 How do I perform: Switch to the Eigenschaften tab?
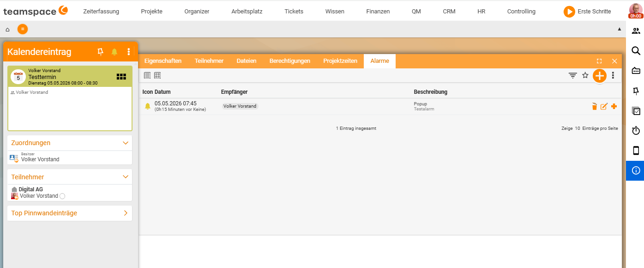tap(163, 61)
